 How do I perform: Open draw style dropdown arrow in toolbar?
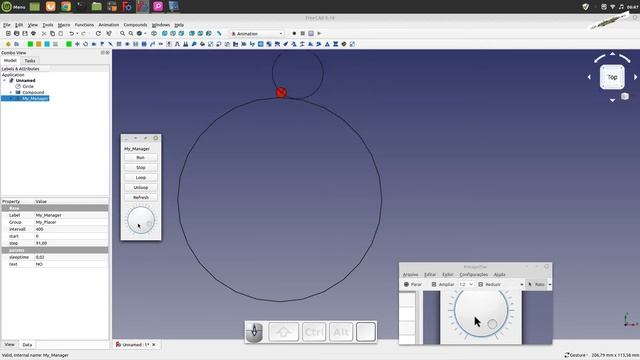click(145, 33)
